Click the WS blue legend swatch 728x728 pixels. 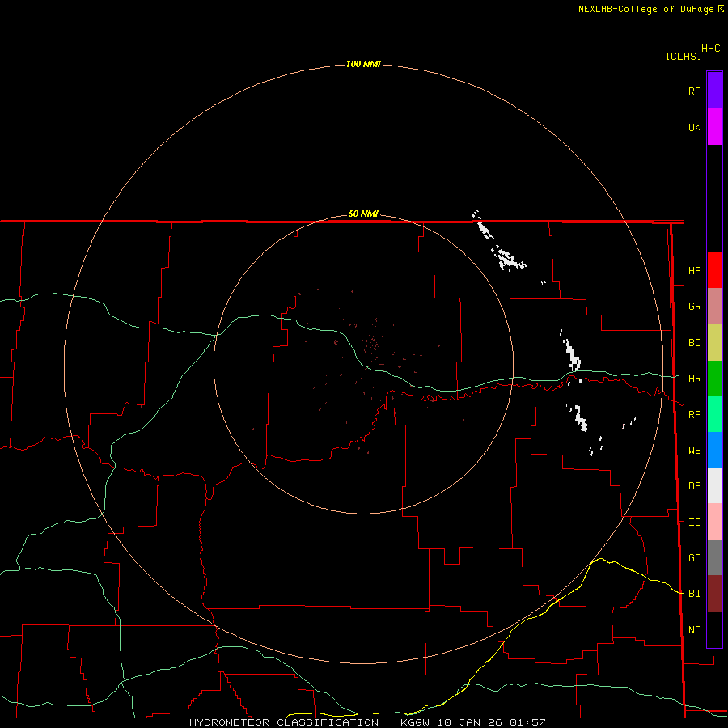(x=714, y=450)
